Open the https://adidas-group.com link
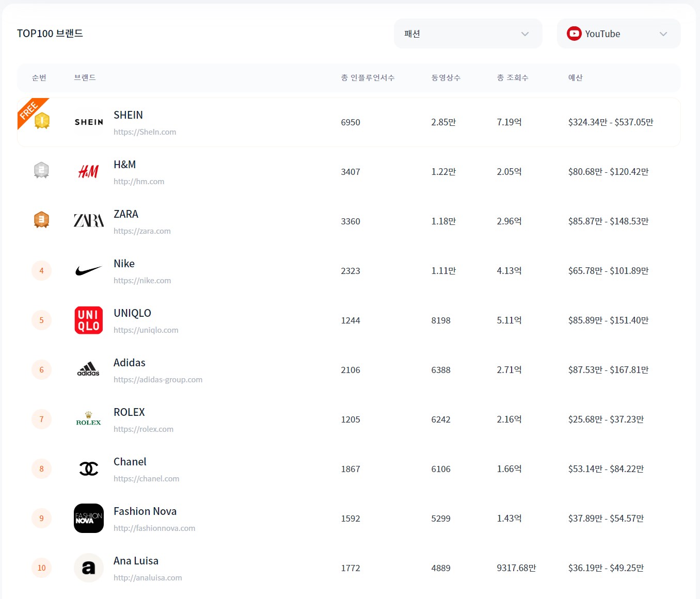 click(158, 380)
